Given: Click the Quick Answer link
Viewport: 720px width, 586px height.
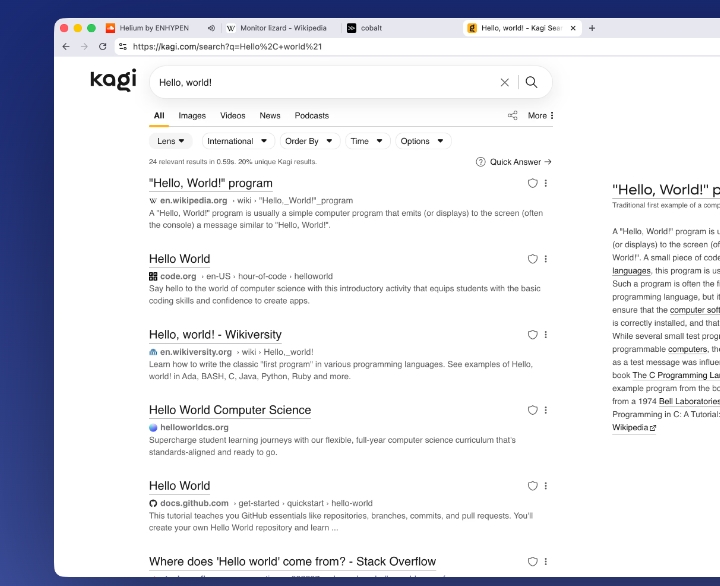Looking at the screenshot, I should (520, 162).
